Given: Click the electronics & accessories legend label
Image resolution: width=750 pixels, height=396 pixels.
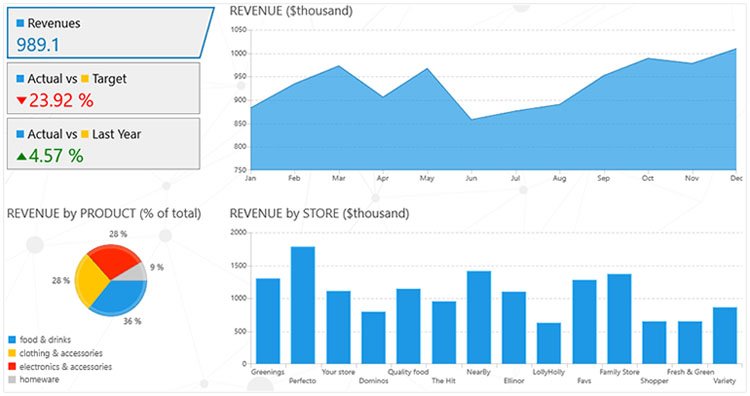Looking at the screenshot, I should coord(66,367).
